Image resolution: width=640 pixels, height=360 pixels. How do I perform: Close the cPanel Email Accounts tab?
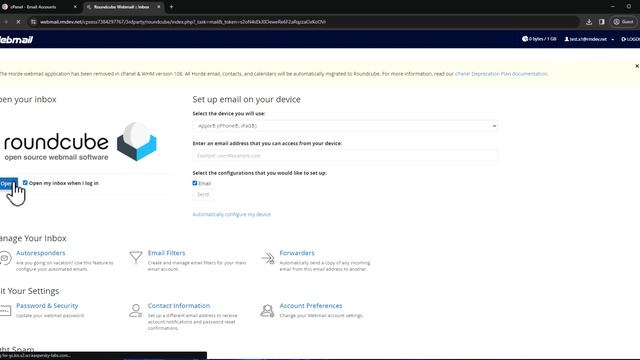75,7
